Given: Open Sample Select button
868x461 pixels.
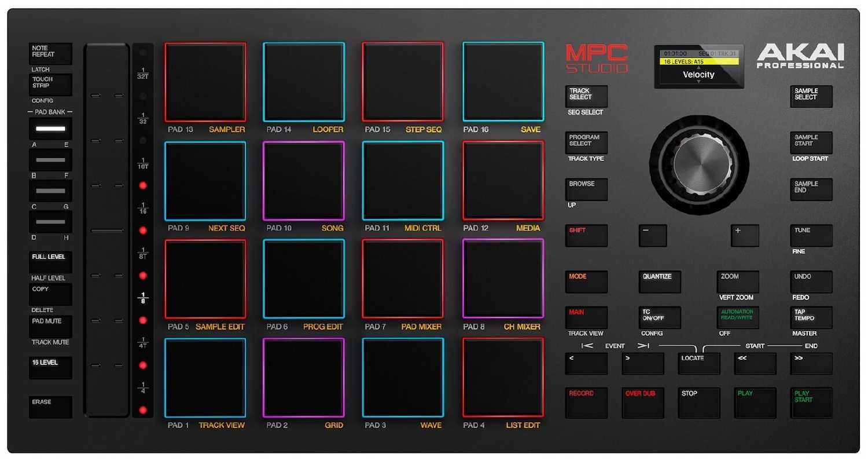Looking at the screenshot, I should (811, 96).
